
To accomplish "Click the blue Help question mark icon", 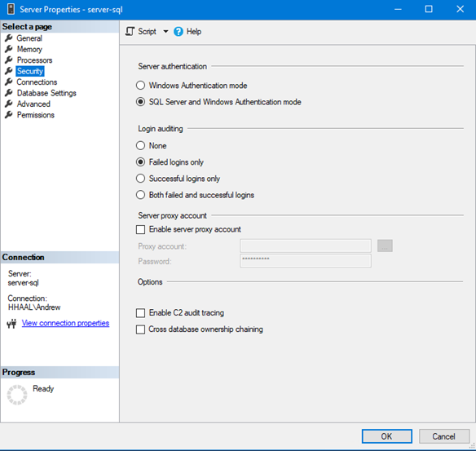I will [178, 32].
